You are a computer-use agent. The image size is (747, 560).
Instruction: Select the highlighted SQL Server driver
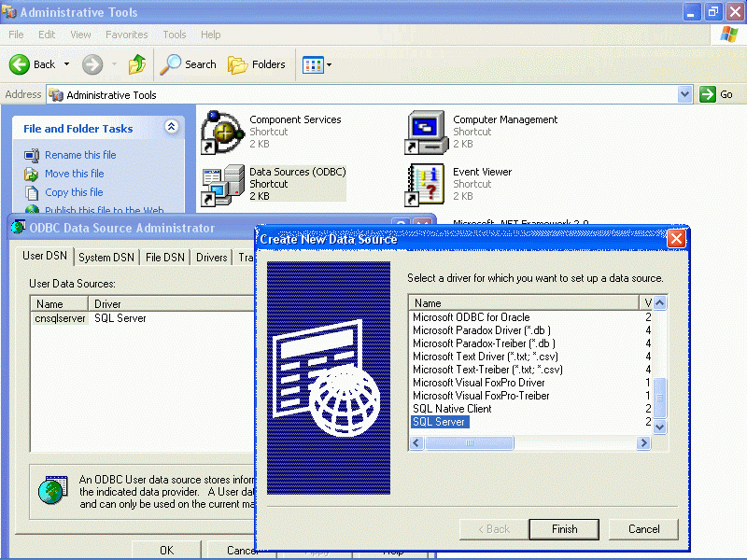(x=440, y=422)
